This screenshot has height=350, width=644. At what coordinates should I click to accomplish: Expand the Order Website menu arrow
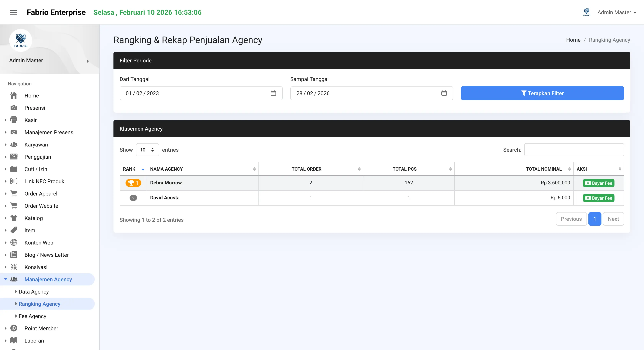(6, 206)
